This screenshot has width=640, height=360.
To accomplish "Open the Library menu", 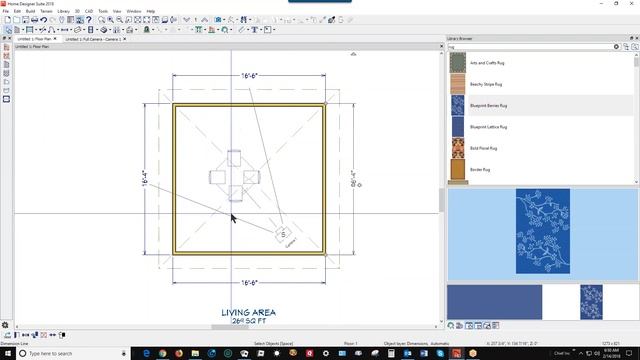I will [63, 11].
